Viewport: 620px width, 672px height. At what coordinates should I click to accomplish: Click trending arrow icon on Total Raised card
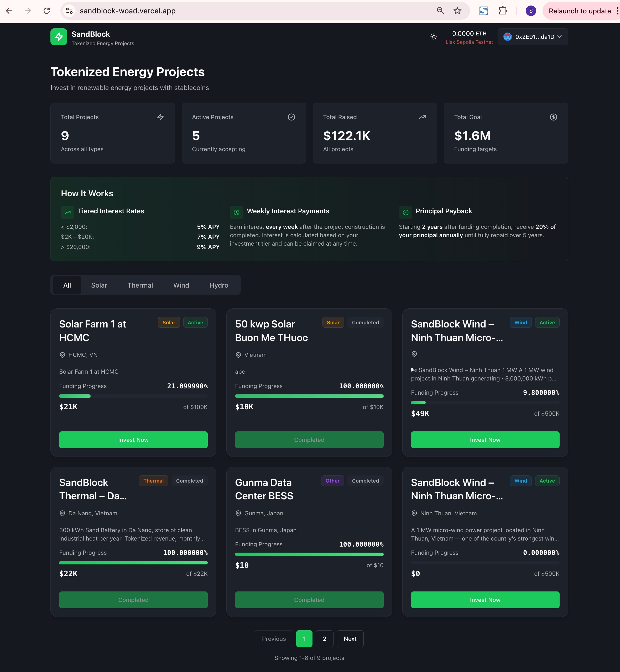tap(422, 117)
